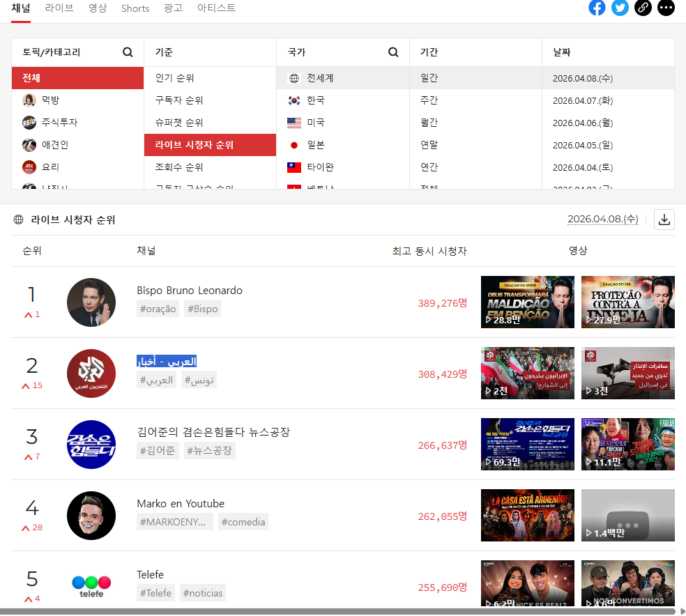This screenshot has height=616, width=686.
Task: Open LA CASA ESTÁ ARDIENDO video thumbnail
Action: click(x=528, y=516)
